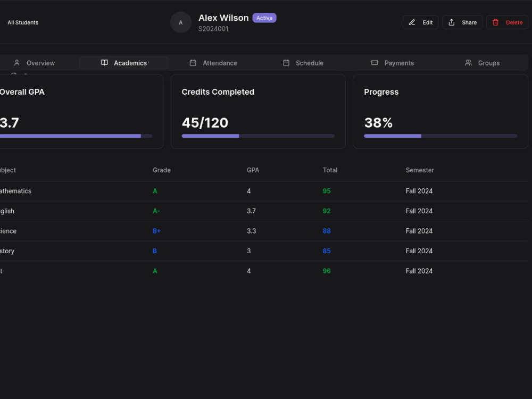Click the total score 95
This screenshot has height=399, width=532.
(x=327, y=191)
